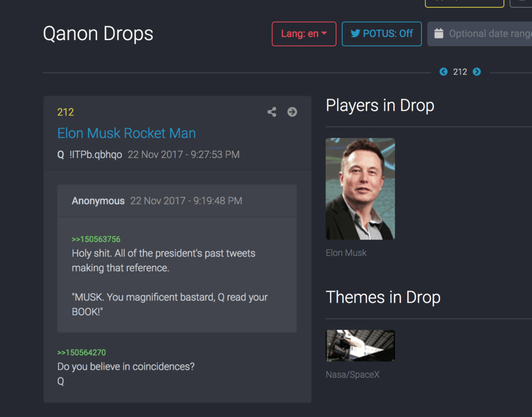Screen dimensions: 532x417
Task: Follow the >>150564270 post reference
Action: click(x=82, y=353)
